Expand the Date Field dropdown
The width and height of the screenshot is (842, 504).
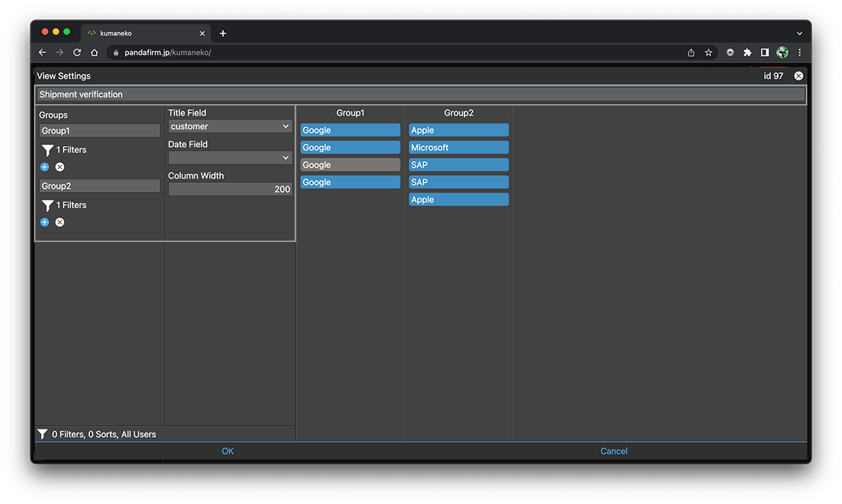click(x=230, y=158)
